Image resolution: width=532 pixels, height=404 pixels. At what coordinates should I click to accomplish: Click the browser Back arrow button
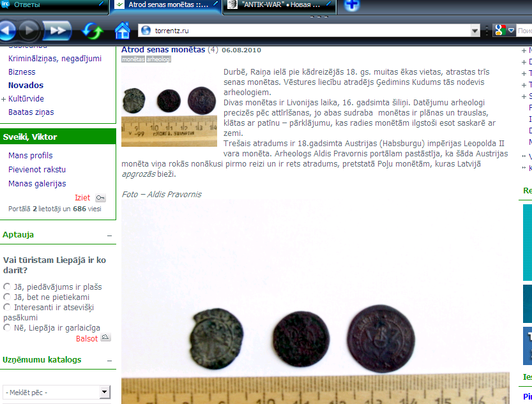[8, 31]
